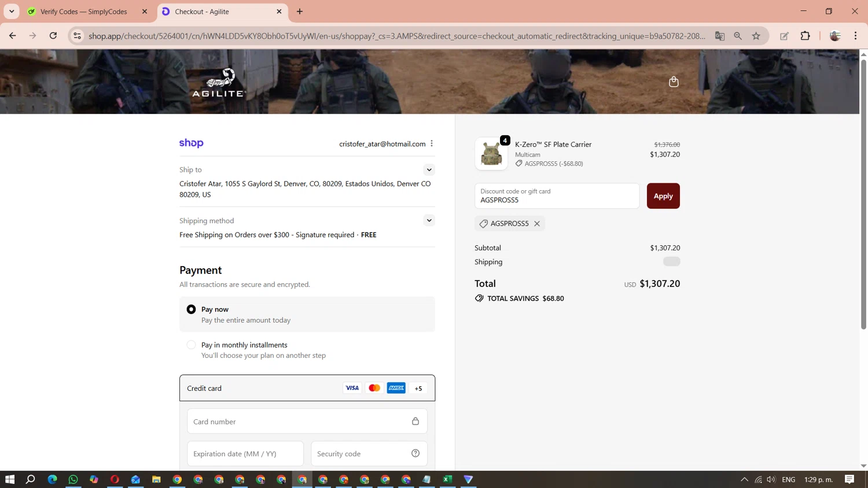This screenshot has width=868, height=488.
Task: Click the Discount code or gift card field
Action: 557,196
